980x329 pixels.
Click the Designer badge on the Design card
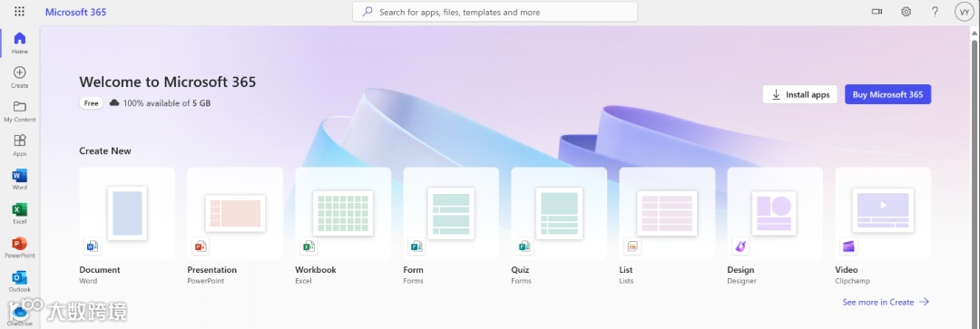pos(740,247)
